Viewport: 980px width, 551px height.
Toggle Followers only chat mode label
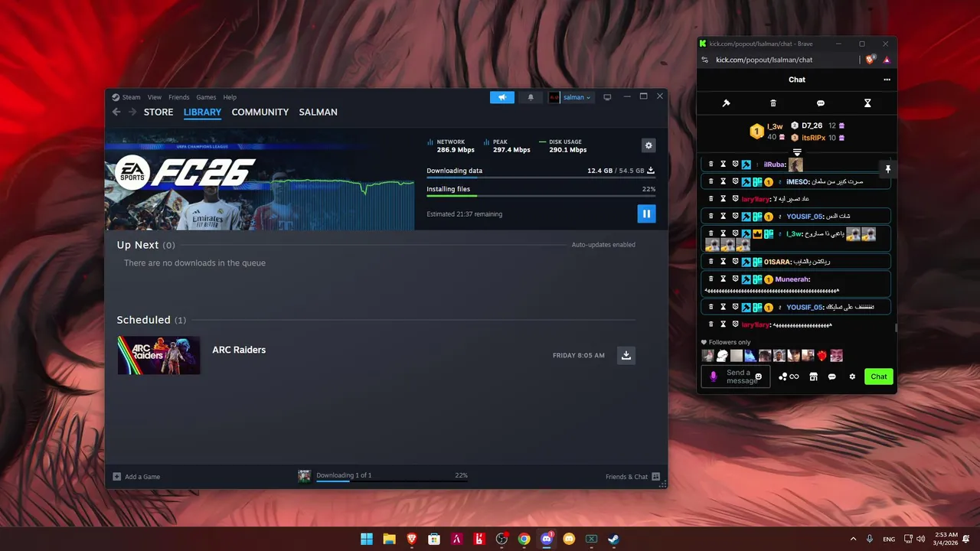coord(726,342)
